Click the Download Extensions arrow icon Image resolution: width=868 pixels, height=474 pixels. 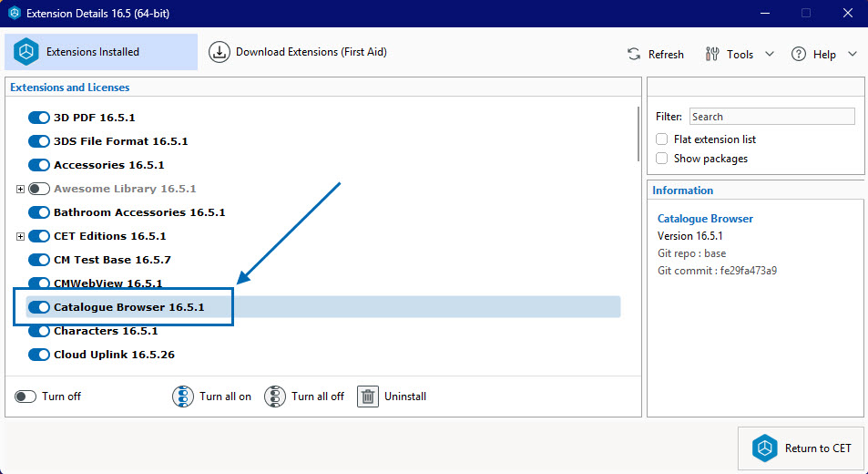pyautogui.click(x=220, y=52)
